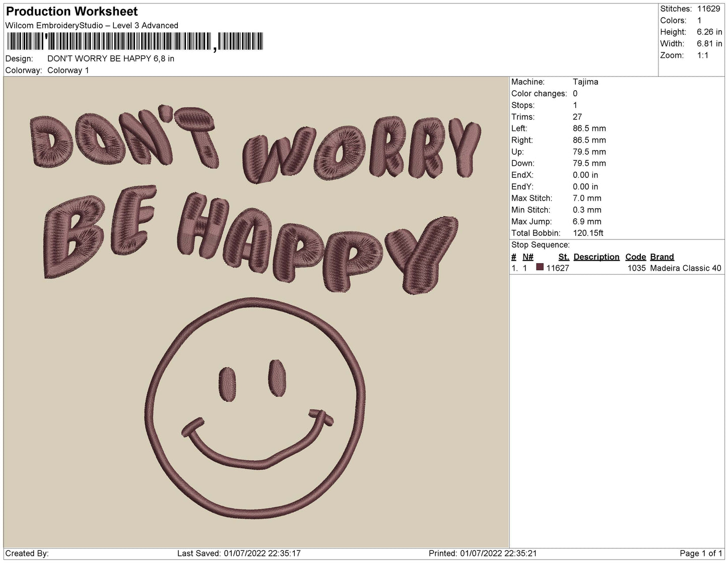728x563 pixels.
Task: Click the Zoom value 1:1
Action: [x=703, y=55]
